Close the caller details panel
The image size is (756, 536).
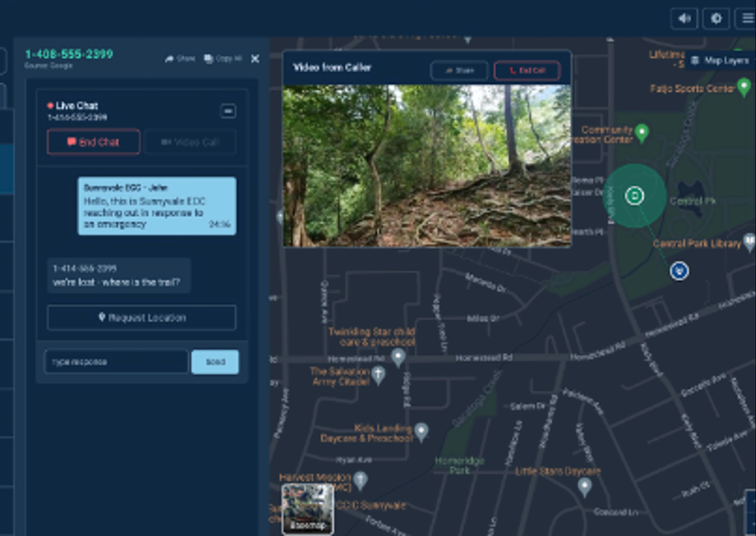[x=255, y=59]
